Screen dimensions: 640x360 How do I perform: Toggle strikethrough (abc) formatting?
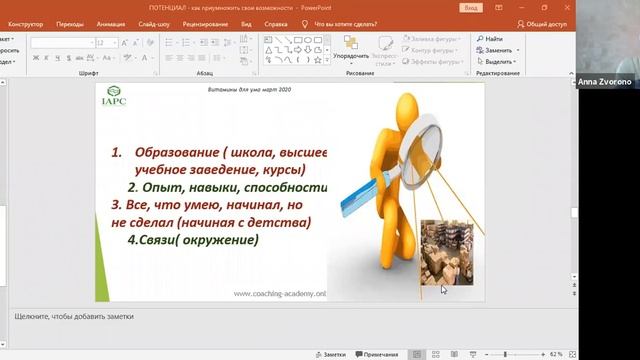[x=79, y=58]
